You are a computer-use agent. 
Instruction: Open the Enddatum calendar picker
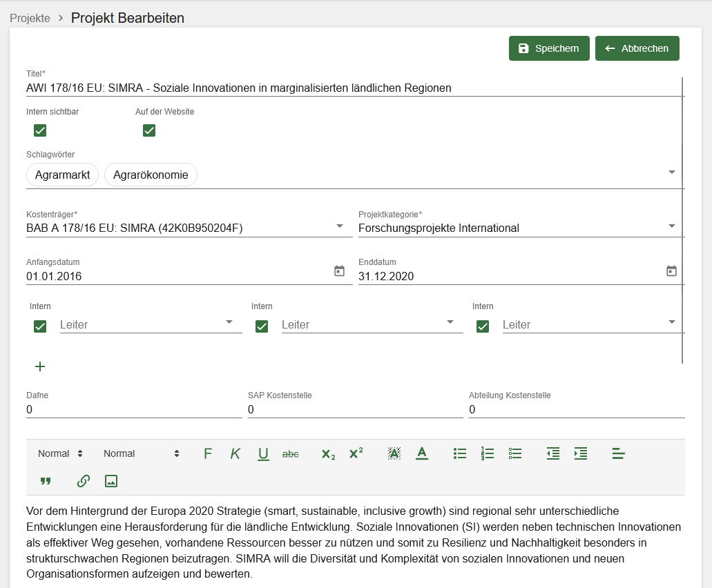671,271
